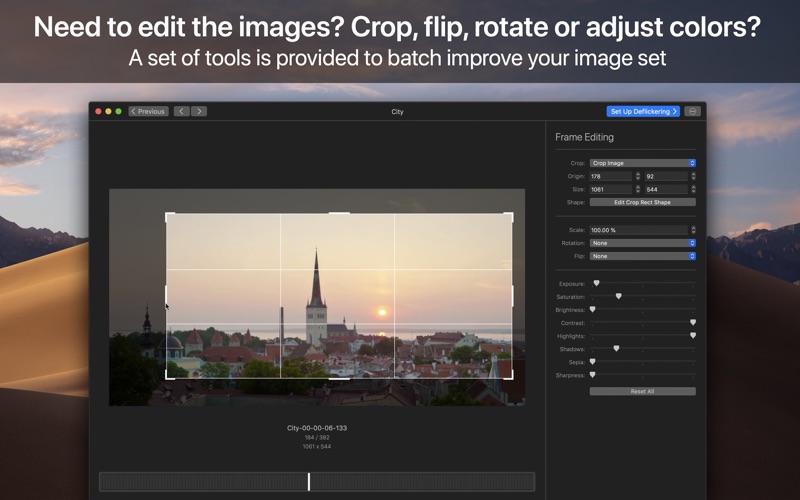
Task: Expand the Flip dropdown
Action: pos(642,256)
